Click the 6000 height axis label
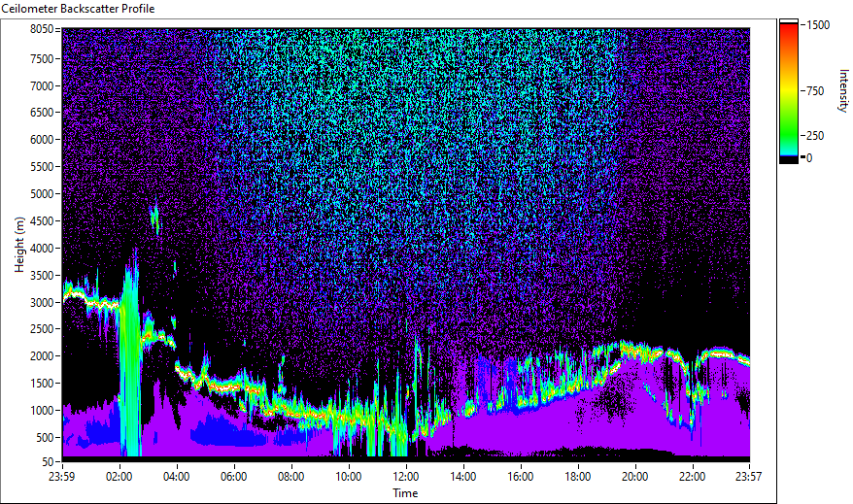 tap(42, 140)
